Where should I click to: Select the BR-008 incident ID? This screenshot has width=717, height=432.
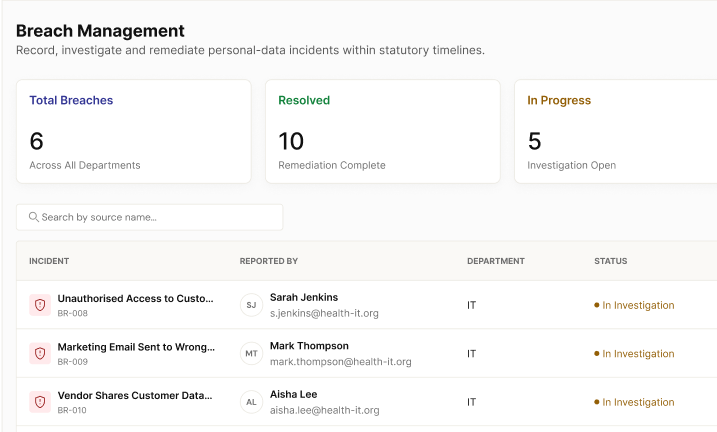click(x=73, y=313)
